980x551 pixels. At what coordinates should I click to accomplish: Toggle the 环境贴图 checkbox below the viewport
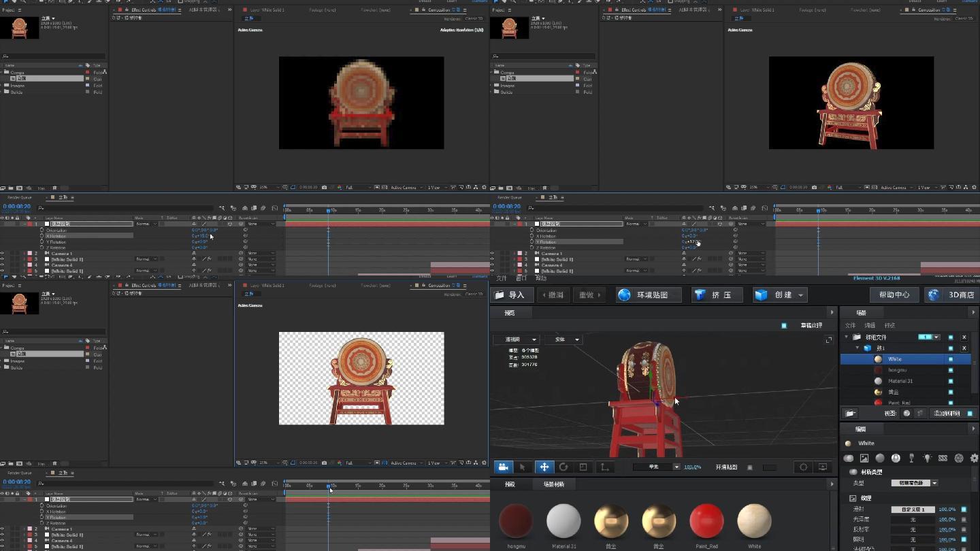pos(750,467)
